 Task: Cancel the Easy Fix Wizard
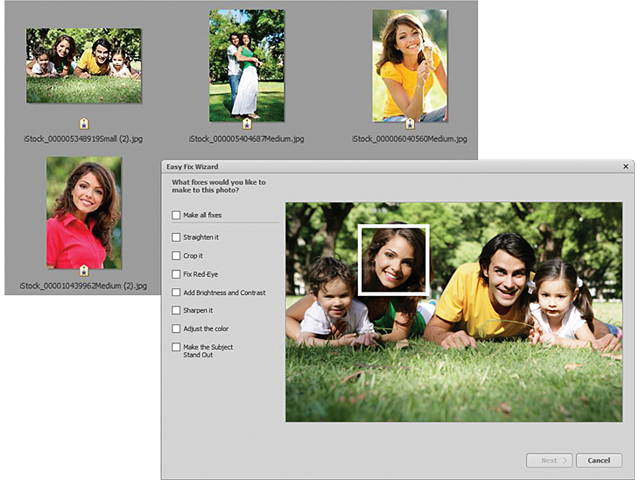pos(599,460)
